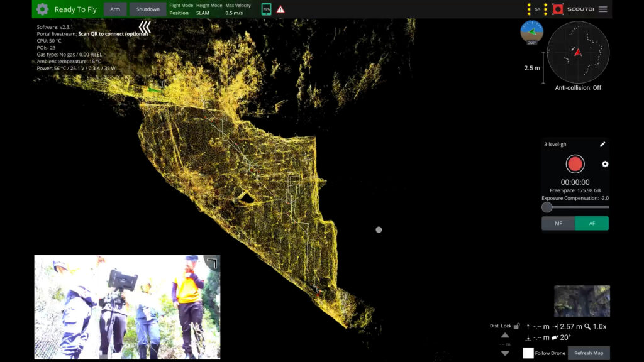
Task: Enable the Follow Drone checkbox
Action: click(528, 353)
